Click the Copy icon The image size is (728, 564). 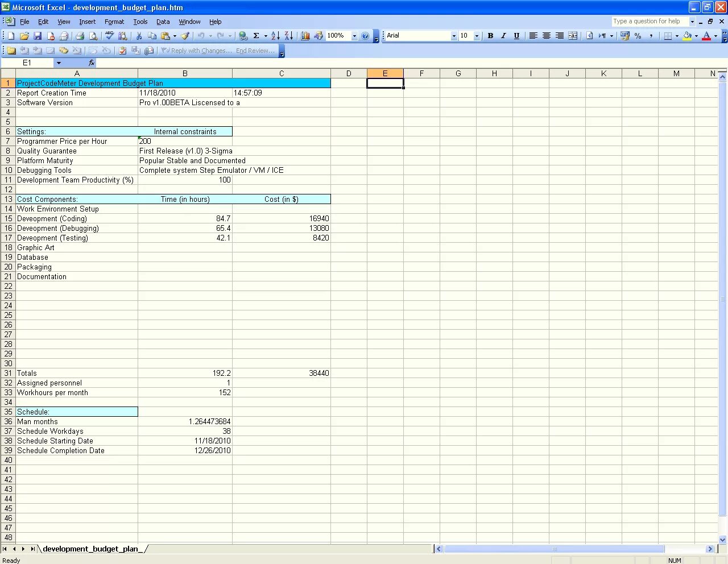(x=152, y=36)
